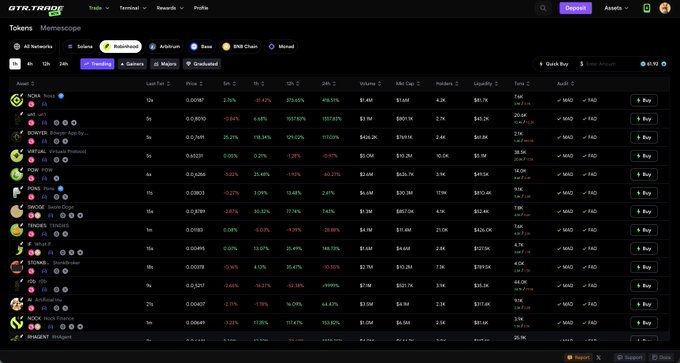
Task: Click the POW token logo
Action: 16,174
